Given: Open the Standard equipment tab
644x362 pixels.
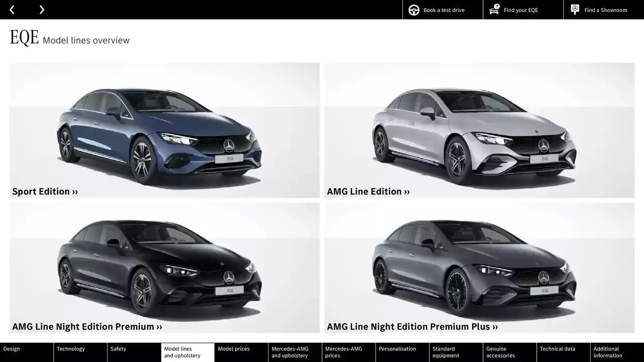Looking at the screenshot, I should (456, 352).
